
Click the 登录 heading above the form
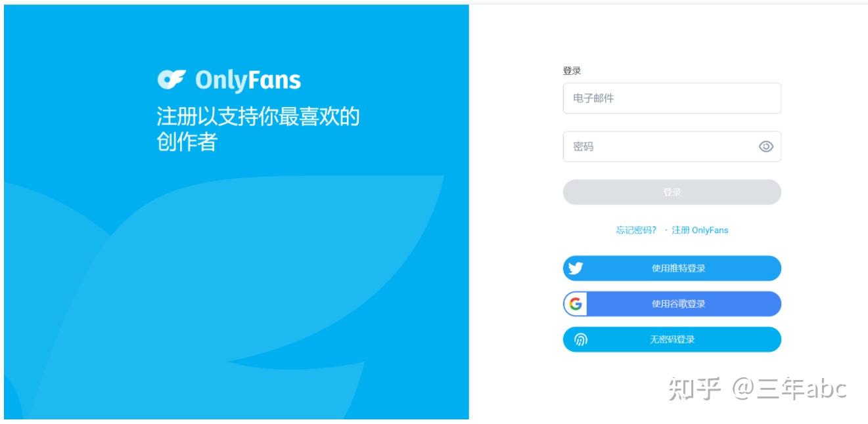coord(572,70)
